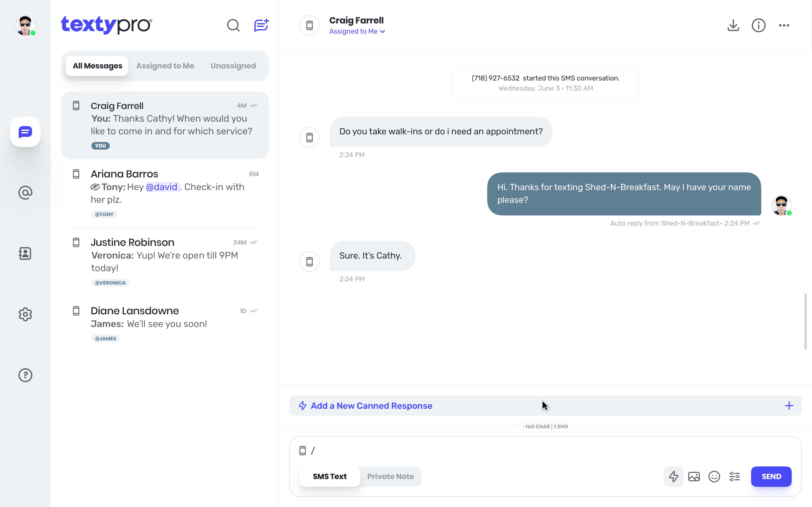Open the contacts book sidebar icon

[25, 253]
